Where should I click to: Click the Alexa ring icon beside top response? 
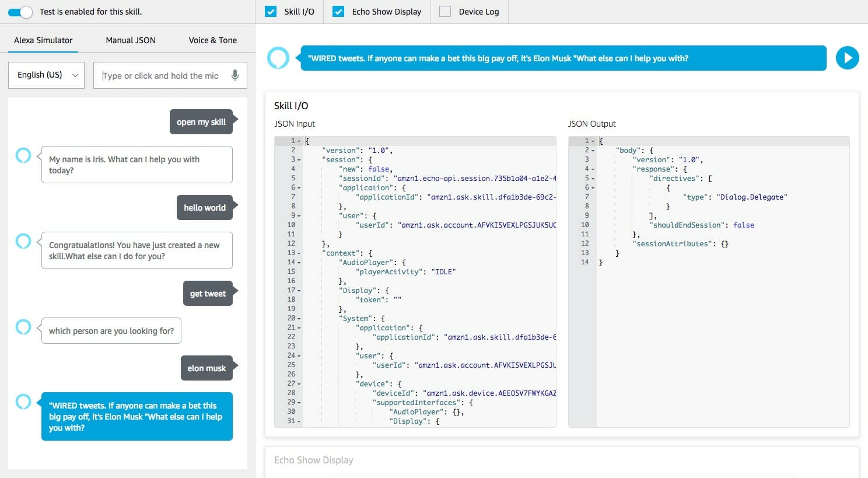point(278,58)
